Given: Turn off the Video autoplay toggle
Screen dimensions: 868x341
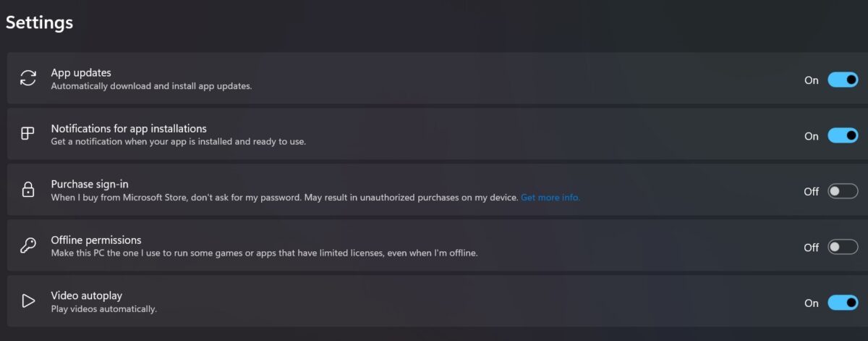Looking at the screenshot, I should pyautogui.click(x=843, y=303).
